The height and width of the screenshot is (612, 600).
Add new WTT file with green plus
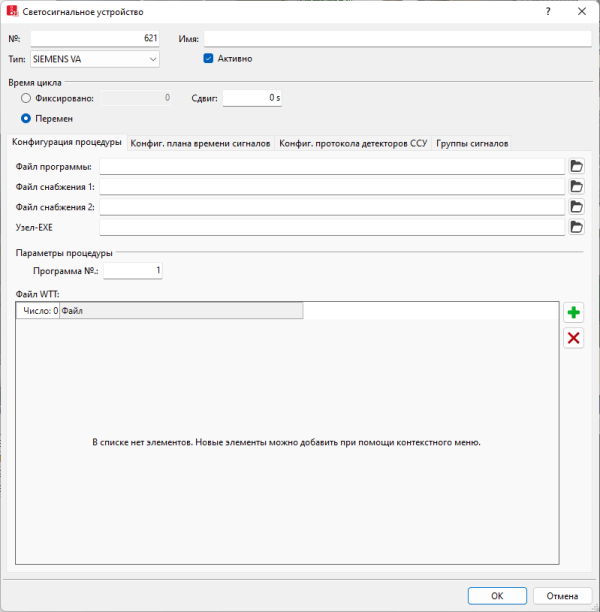pos(574,313)
